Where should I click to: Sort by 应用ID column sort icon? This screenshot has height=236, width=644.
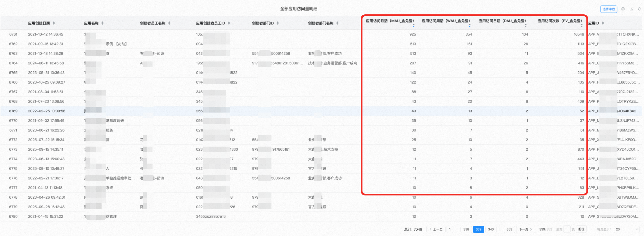tap(603, 23)
